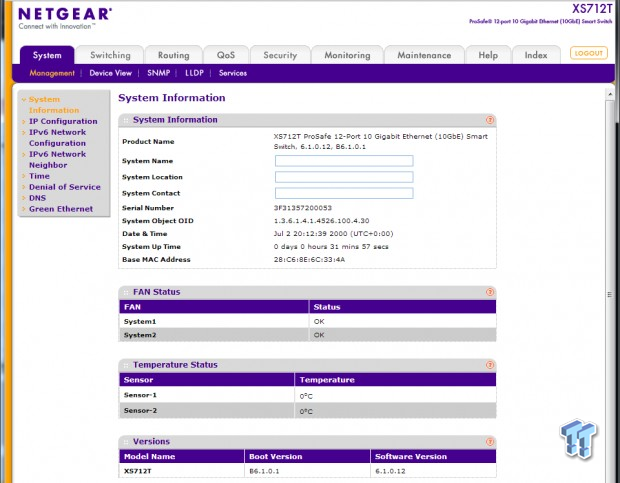Click serial number 3F31357200053
Screen dimensions: 620x483
(302, 208)
